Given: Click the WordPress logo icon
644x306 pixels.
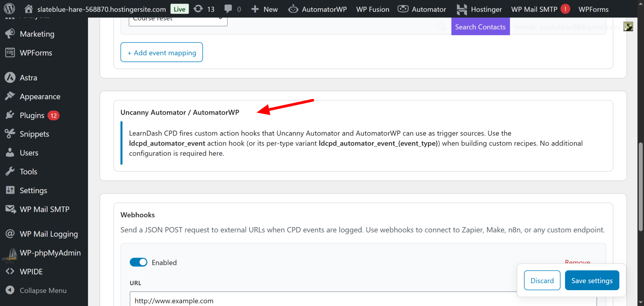Looking at the screenshot, I should [x=9, y=9].
